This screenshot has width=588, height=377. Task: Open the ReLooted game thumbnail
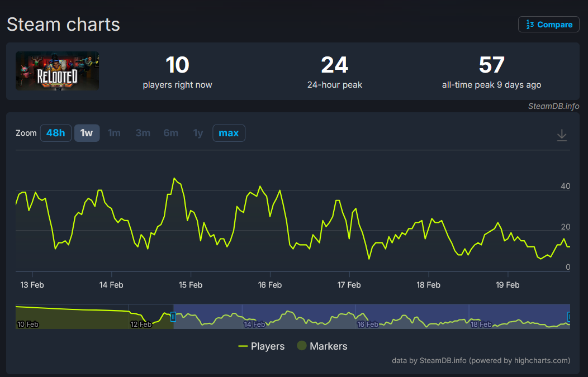point(58,71)
